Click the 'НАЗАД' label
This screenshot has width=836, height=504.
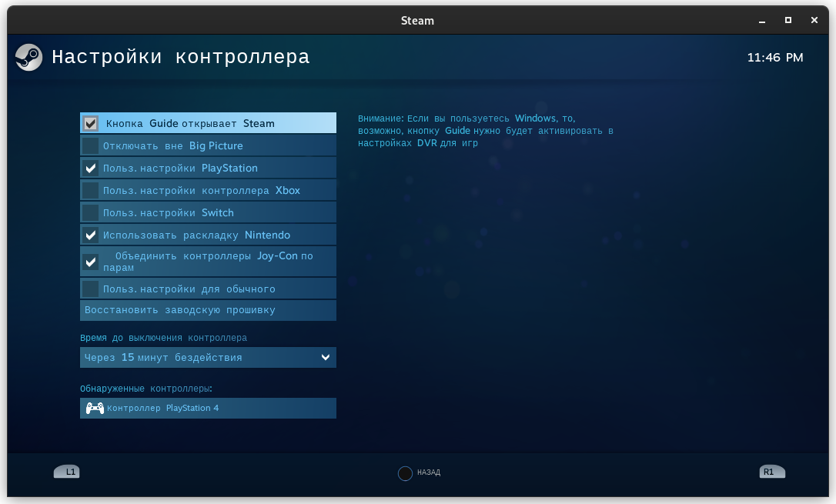click(429, 472)
